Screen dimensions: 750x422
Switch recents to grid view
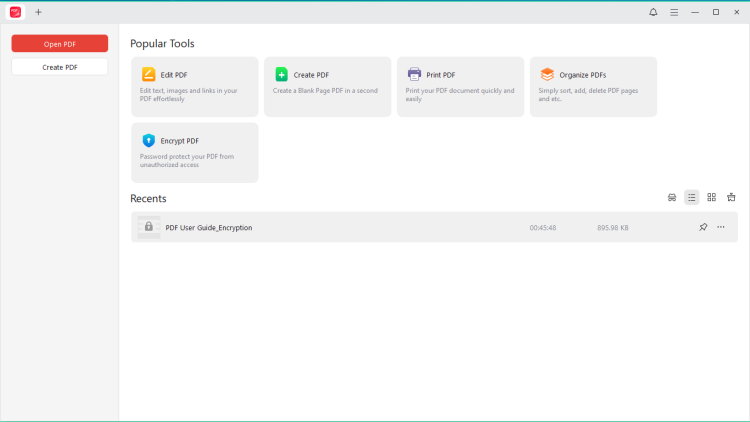point(712,198)
